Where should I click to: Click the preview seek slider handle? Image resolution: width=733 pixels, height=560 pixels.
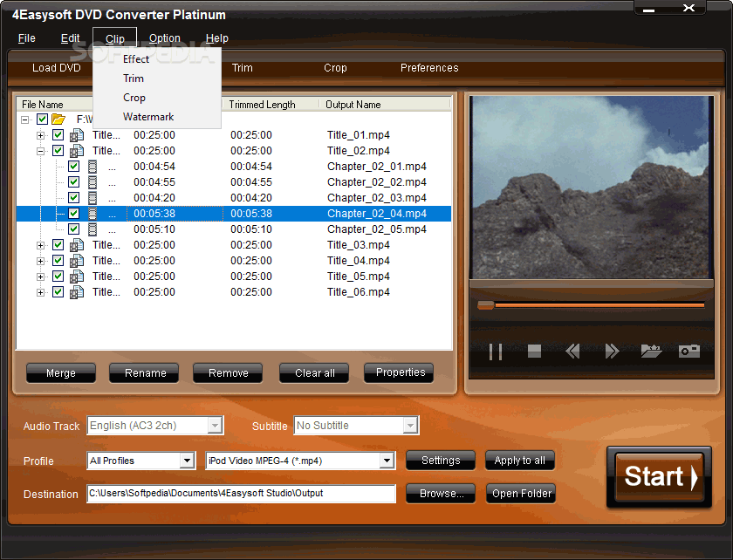point(486,305)
